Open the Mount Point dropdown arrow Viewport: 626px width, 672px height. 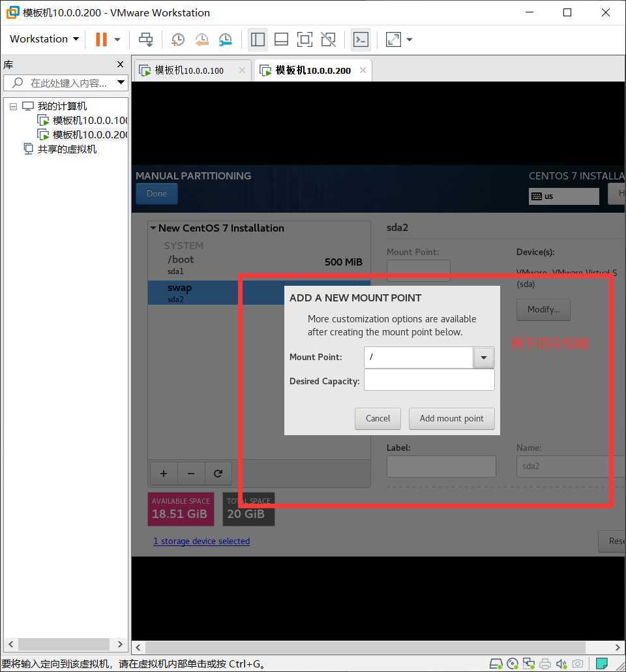484,358
